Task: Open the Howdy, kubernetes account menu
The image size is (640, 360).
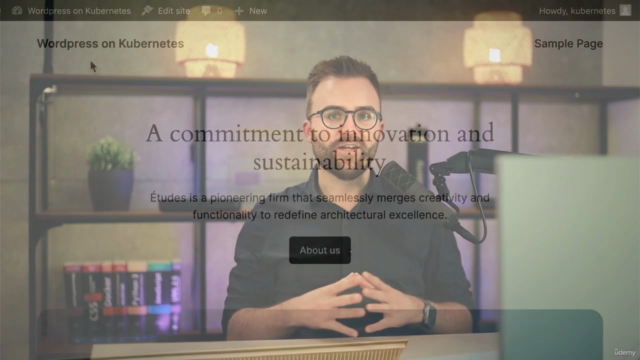Action: coord(577,11)
